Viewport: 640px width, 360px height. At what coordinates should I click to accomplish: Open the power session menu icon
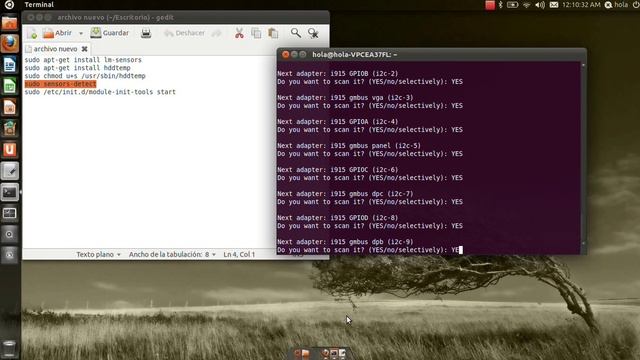tap(636, 5)
